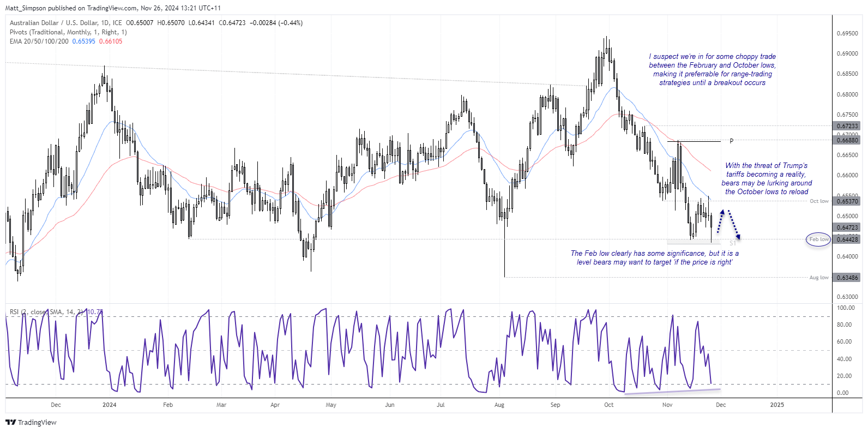Click the Matt_Simpson published header text

coord(113,8)
